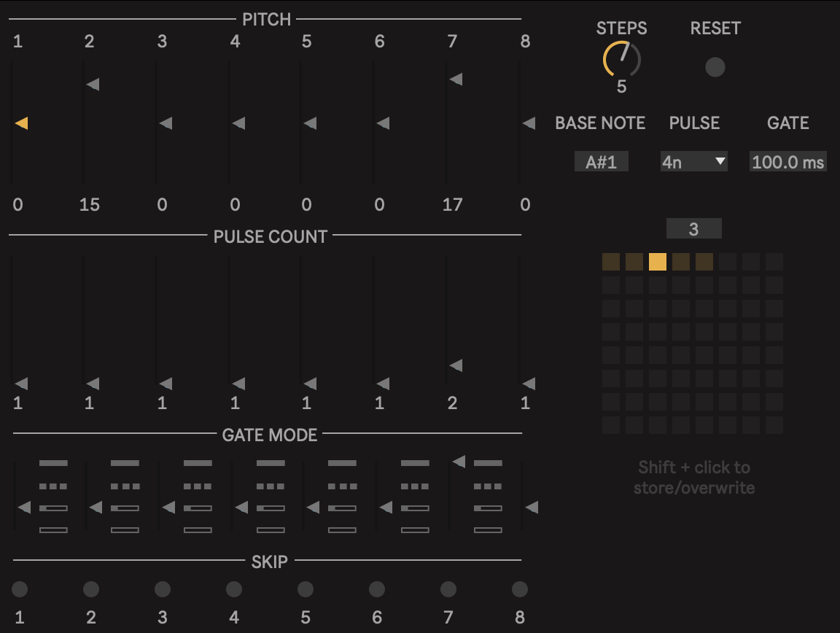
Task: Click the Base Note A#1 field
Action: [601, 162]
